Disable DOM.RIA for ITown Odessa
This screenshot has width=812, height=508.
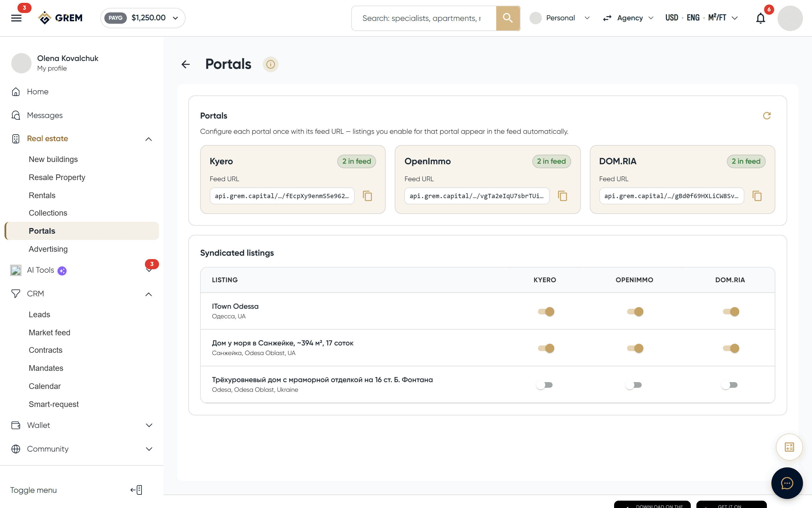tap(731, 312)
